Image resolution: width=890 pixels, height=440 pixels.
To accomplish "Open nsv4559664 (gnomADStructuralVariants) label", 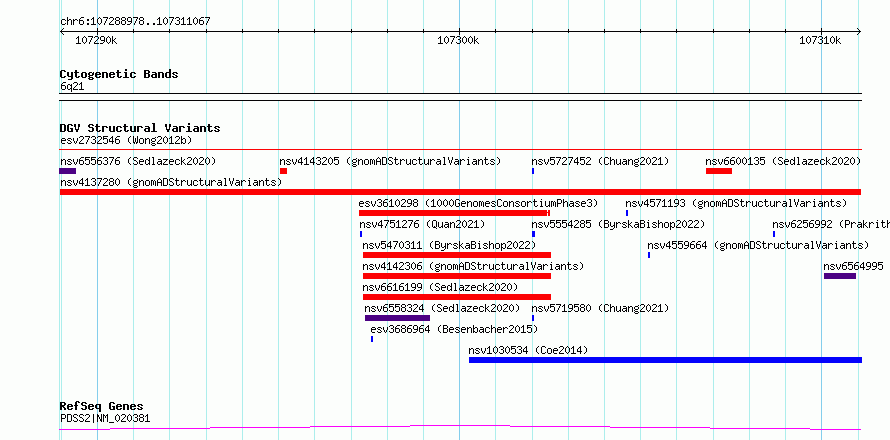I will pyautogui.click(x=758, y=245).
